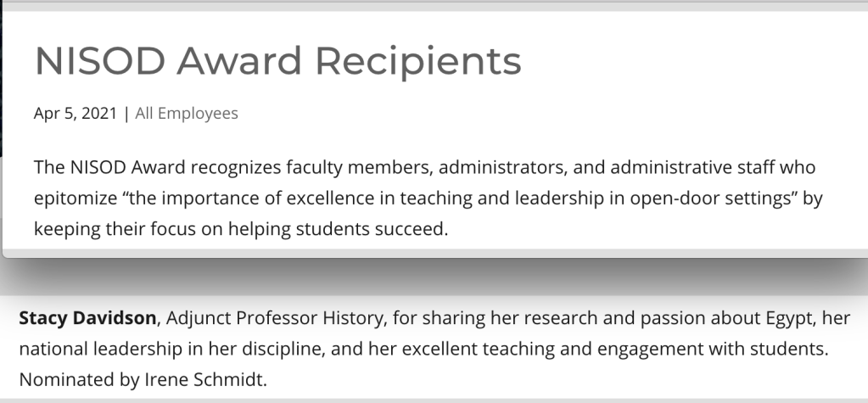
Task: Click the Apr 5, 2021 post date
Action: [75, 113]
